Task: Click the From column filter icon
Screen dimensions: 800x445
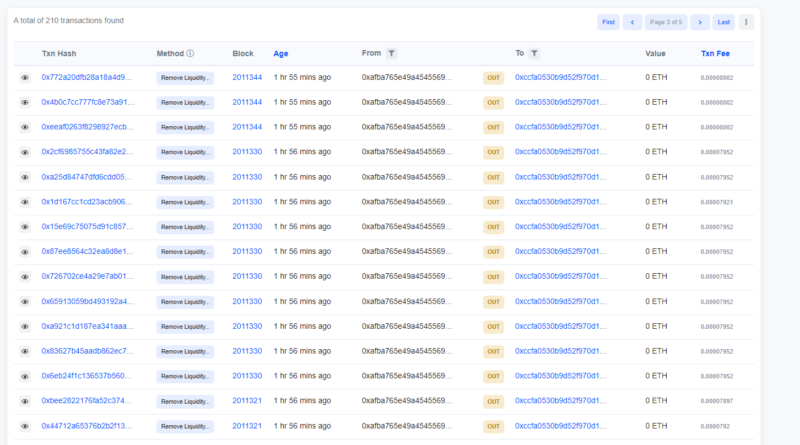Action: (x=392, y=53)
